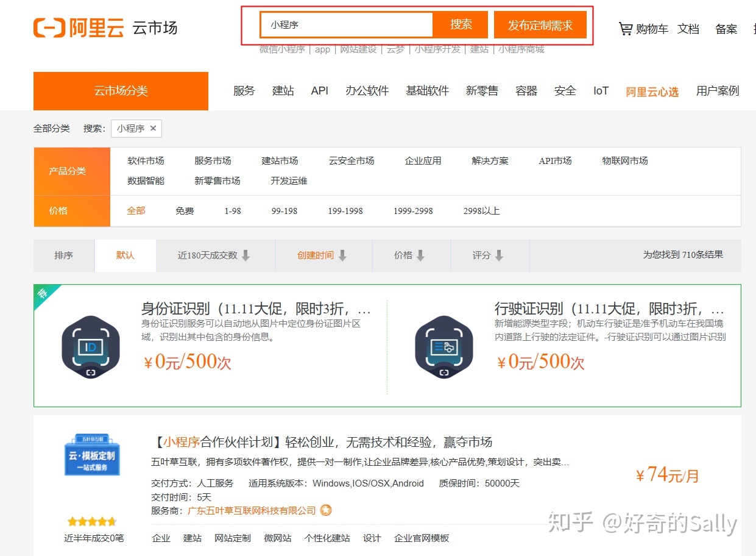Sort by 近180天成交数 descending
756x556 pixels.
(x=215, y=255)
